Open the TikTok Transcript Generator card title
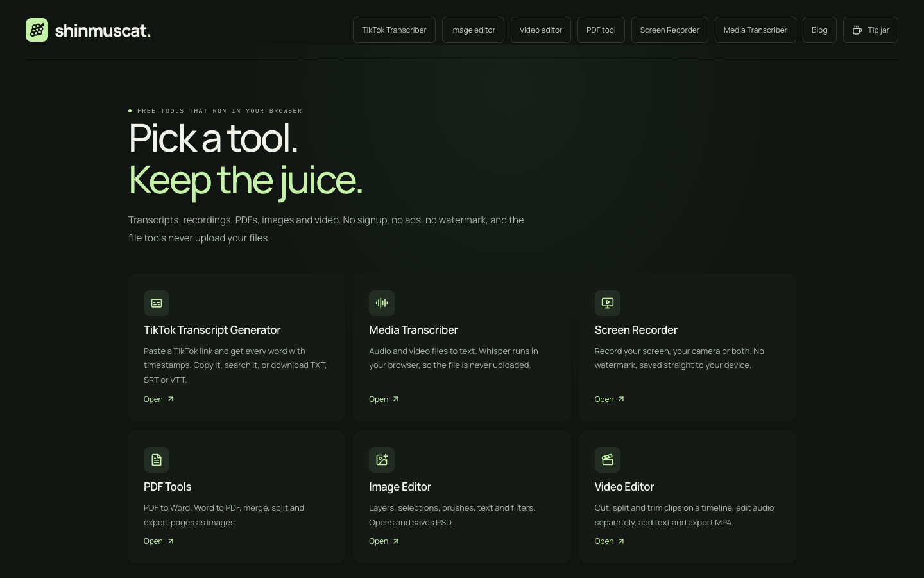The height and width of the screenshot is (578, 924). (212, 330)
